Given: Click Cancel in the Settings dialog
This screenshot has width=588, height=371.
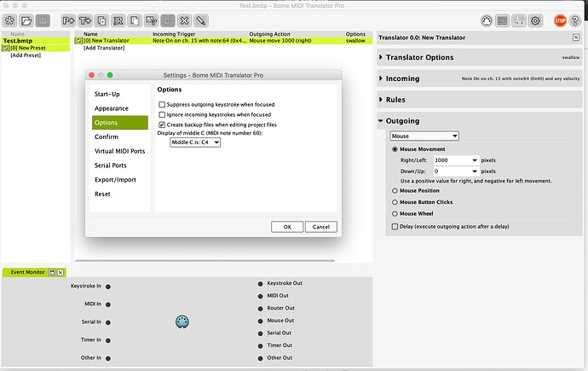Looking at the screenshot, I should click(x=321, y=227).
